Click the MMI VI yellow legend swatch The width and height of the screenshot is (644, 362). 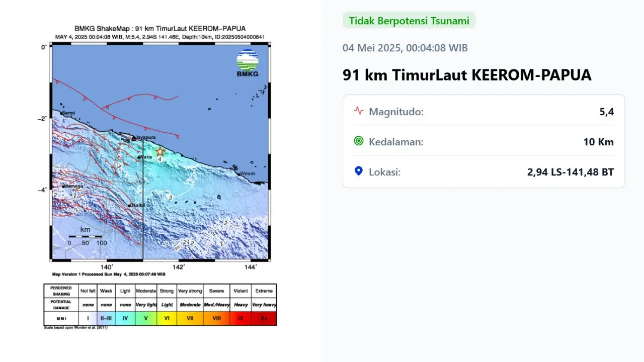[x=167, y=318]
